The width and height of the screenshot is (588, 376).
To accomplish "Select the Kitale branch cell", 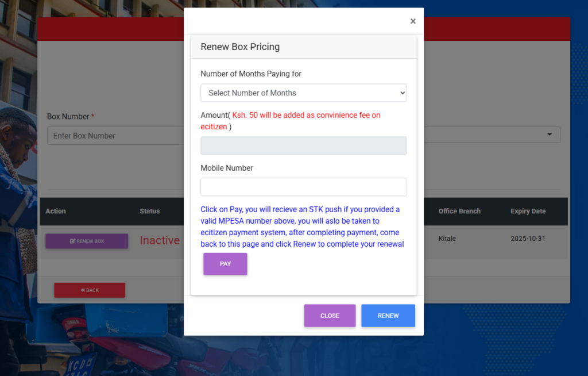I will tap(447, 238).
